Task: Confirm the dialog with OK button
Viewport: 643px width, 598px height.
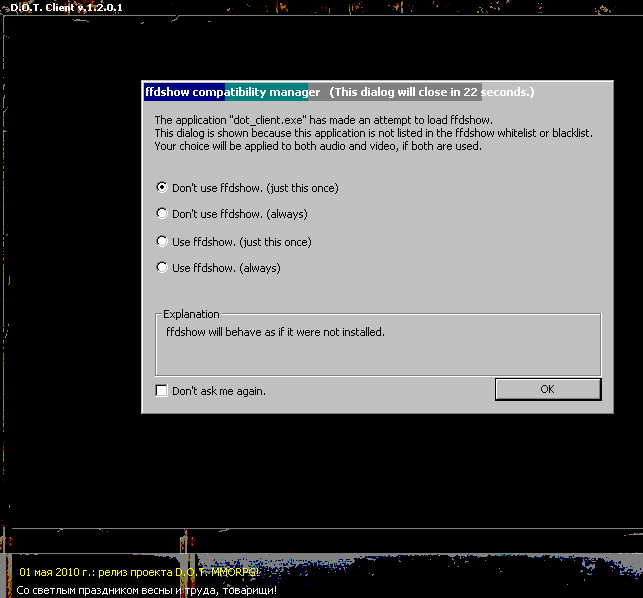Action: pyautogui.click(x=548, y=389)
